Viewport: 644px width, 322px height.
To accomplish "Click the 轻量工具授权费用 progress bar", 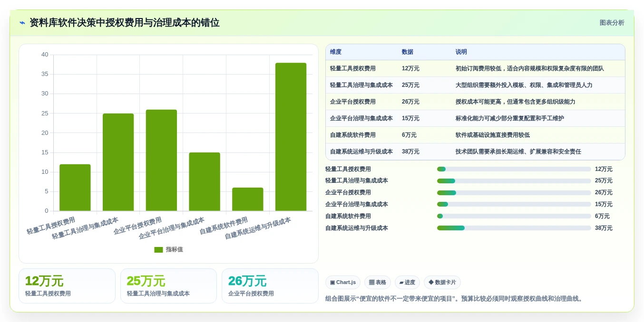I will point(514,169).
